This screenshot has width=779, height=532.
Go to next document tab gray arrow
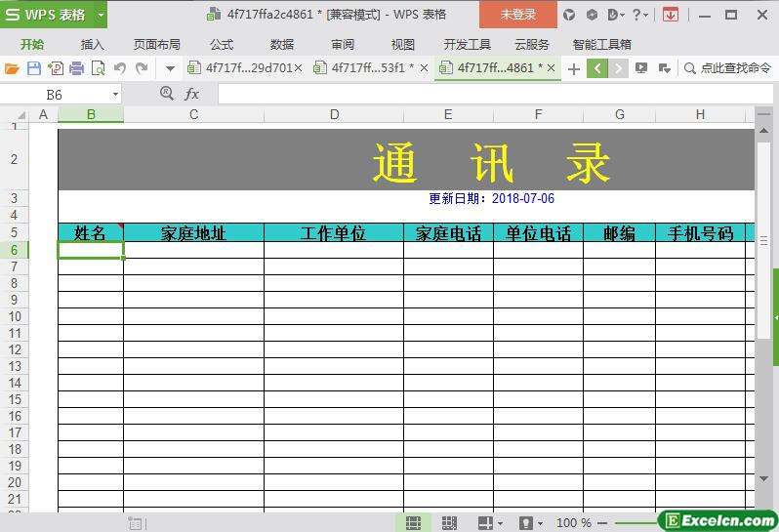click(618, 68)
